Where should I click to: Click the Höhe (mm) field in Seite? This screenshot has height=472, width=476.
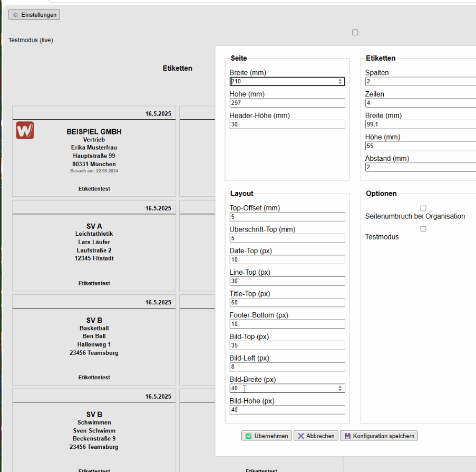click(287, 103)
